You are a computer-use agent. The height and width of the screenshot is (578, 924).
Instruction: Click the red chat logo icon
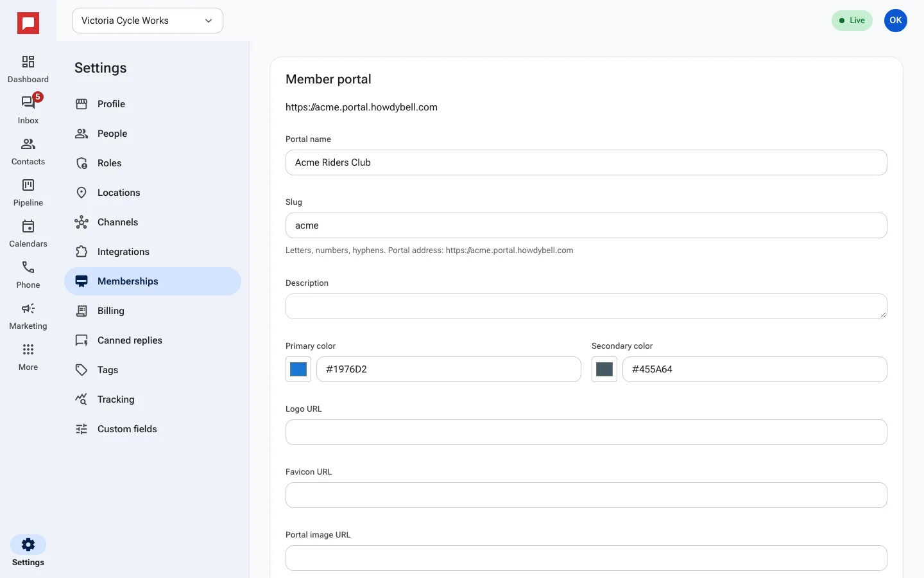[28, 23]
